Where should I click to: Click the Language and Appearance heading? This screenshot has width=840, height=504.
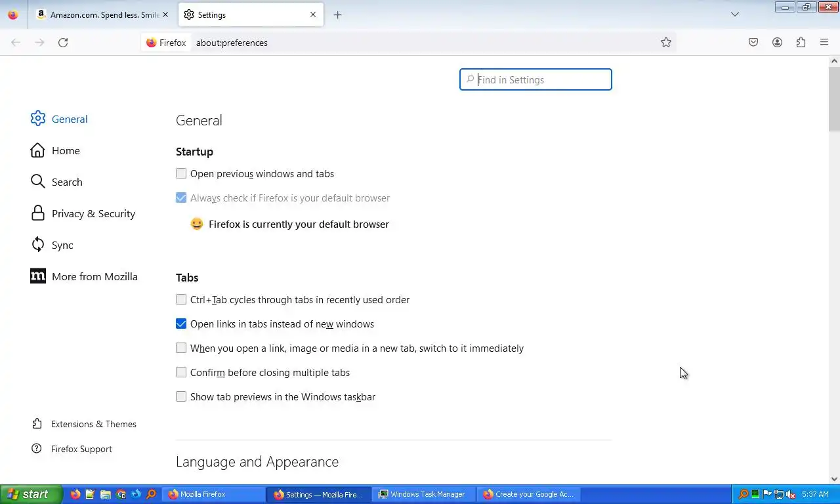pyautogui.click(x=257, y=461)
